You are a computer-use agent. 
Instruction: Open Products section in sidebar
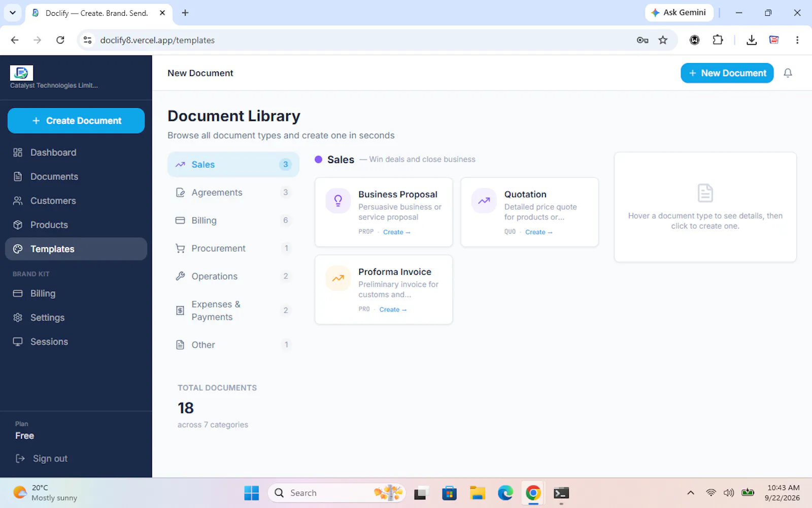[76, 225]
